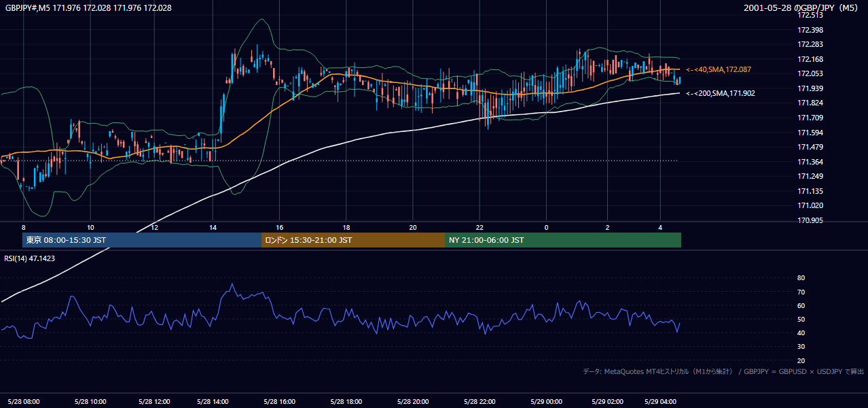Viewport: 868px width, 408px height.
Task: Click hour label 12 under the price chart
Action: [x=154, y=227]
